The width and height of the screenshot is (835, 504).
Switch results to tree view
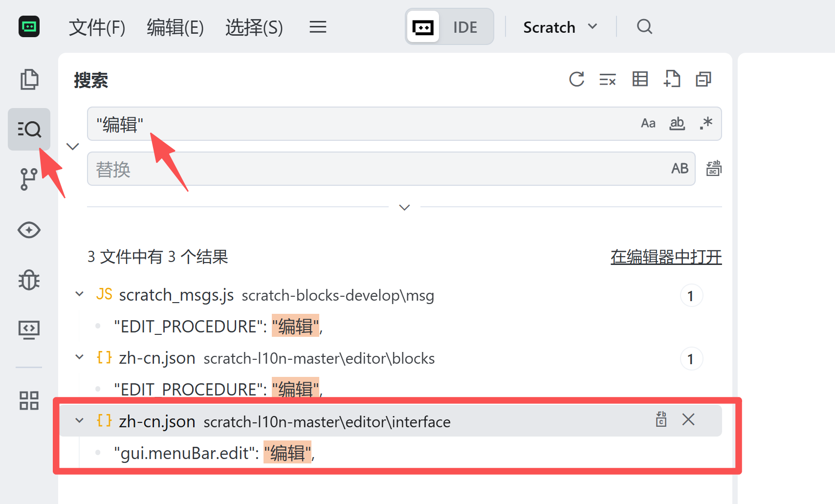click(640, 79)
